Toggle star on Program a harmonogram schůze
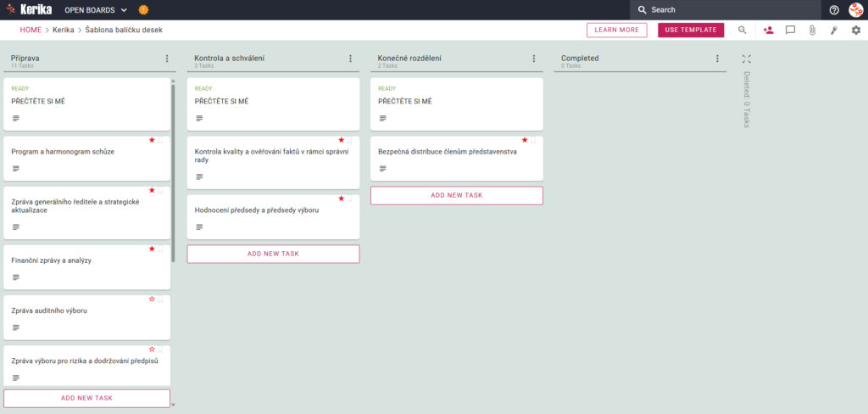The height and width of the screenshot is (414, 868). (152, 140)
